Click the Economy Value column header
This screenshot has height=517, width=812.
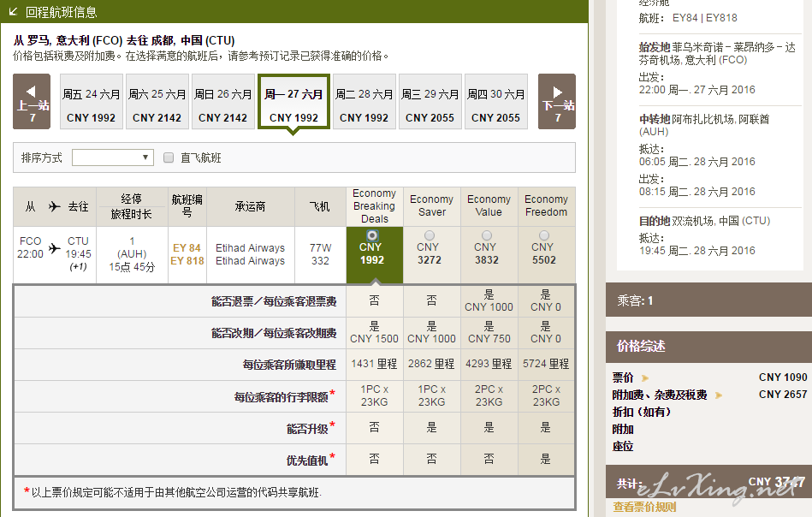pos(489,206)
